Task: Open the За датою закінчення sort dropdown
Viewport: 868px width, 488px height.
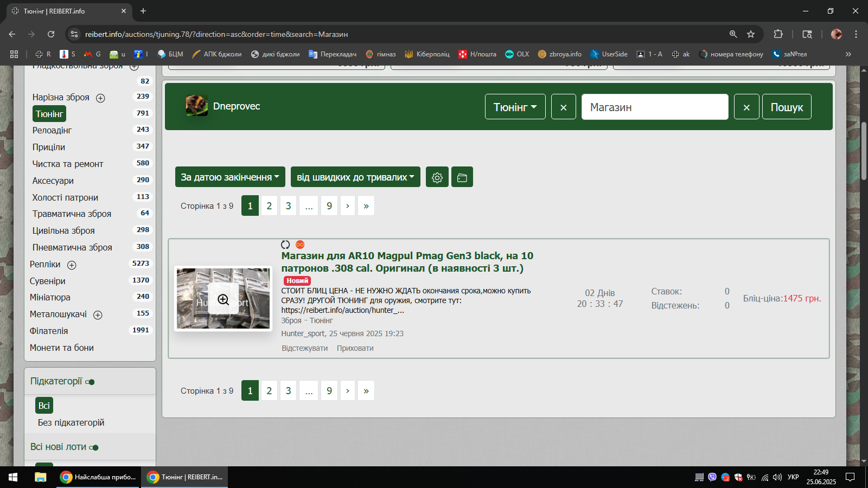Action: tap(230, 177)
